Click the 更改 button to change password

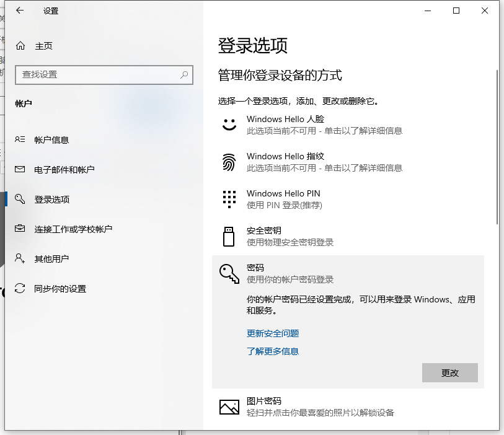(x=449, y=372)
